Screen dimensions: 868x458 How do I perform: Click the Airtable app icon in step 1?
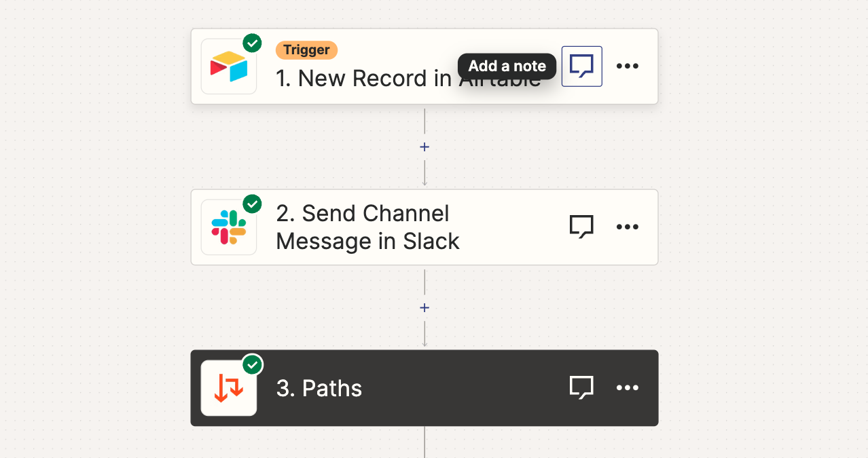click(229, 66)
